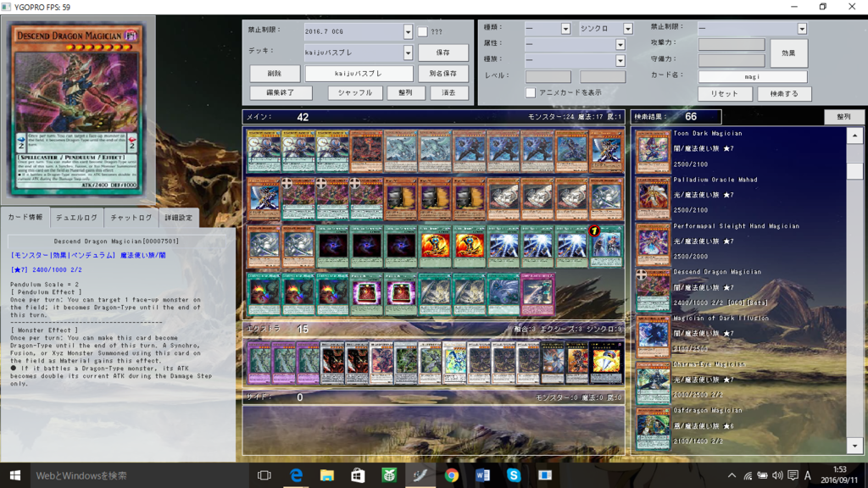Open the シンクロ subtype dropdown

tap(606, 28)
